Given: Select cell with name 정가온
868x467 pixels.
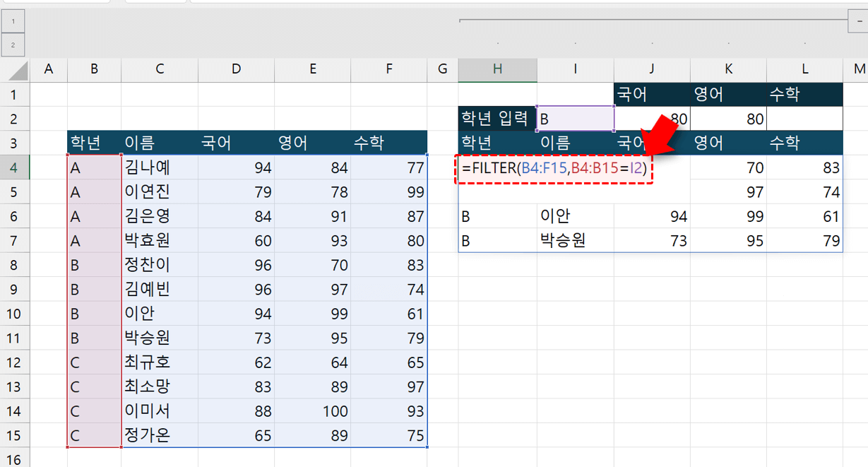Looking at the screenshot, I should 160,435.
